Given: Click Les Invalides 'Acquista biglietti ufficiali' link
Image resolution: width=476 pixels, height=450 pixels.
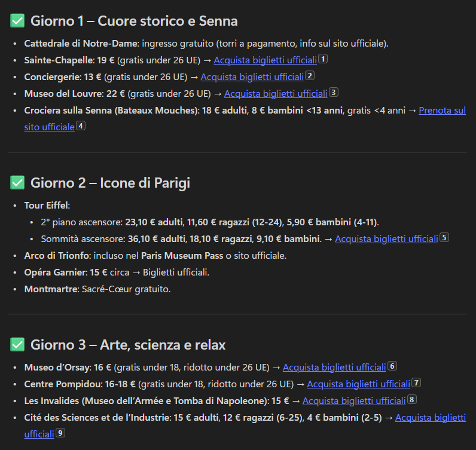Looking at the screenshot, I should (354, 401).
